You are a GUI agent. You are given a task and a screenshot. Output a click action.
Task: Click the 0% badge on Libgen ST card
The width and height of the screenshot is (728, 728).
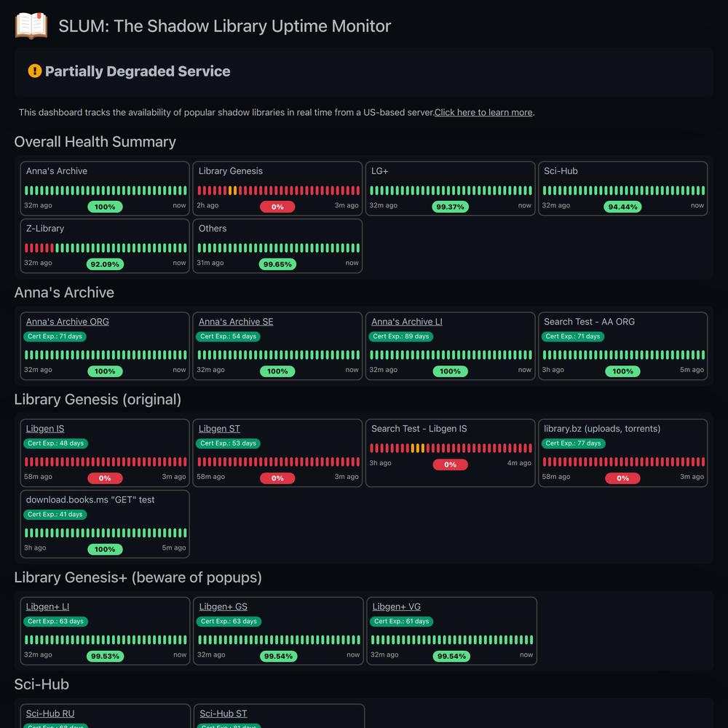(x=277, y=478)
